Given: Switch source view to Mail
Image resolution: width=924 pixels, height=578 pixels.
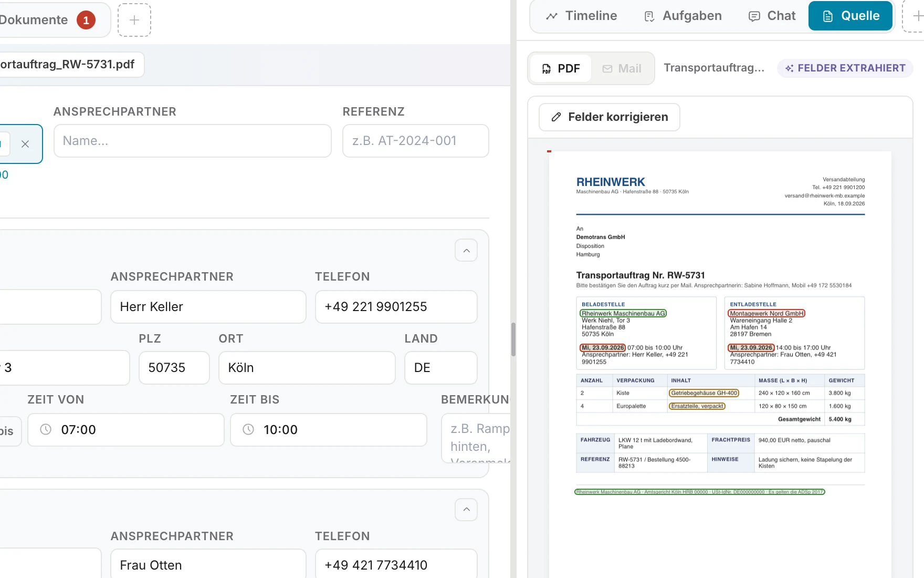Looking at the screenshot, I should [x=622, y=68].
